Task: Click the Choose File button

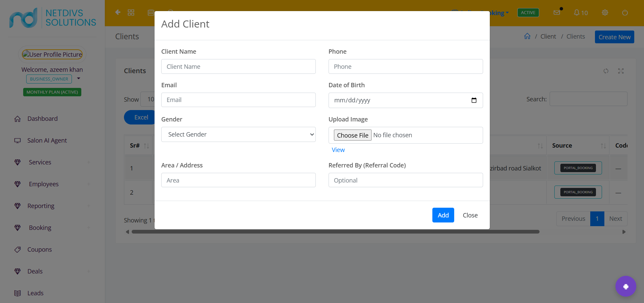Action: pos(353,135)
